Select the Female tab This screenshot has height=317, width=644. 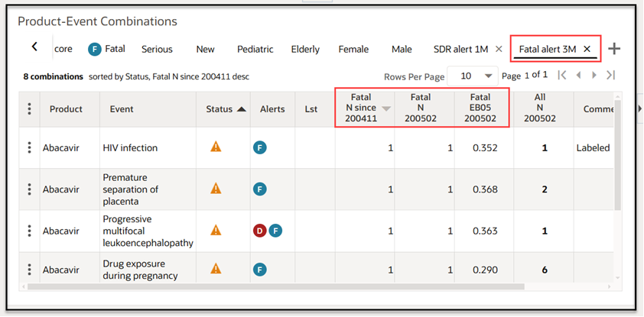click(353, 49)
